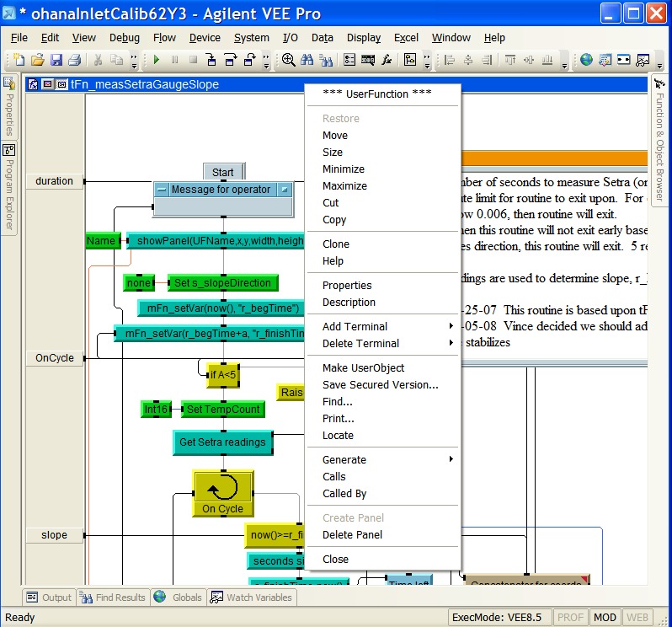Open the Device menu
The height and width of the screenshot is (627, 672).
(205, 37)
